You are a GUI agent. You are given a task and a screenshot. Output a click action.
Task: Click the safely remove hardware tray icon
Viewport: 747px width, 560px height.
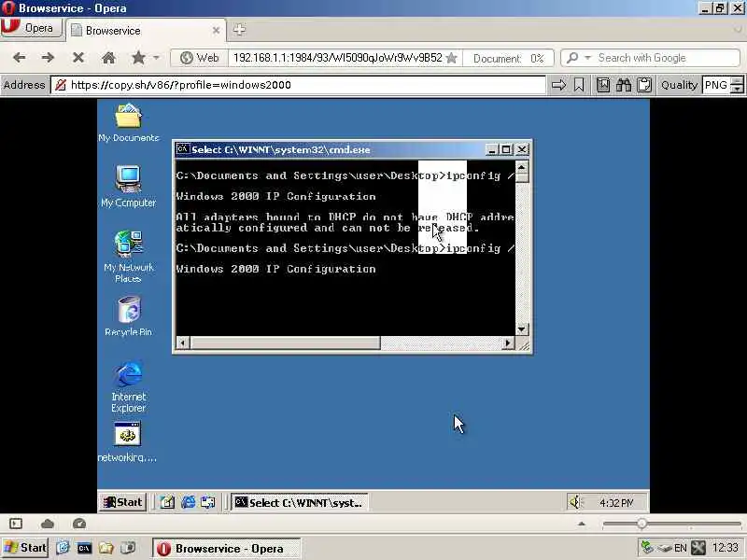coord(664,548)
